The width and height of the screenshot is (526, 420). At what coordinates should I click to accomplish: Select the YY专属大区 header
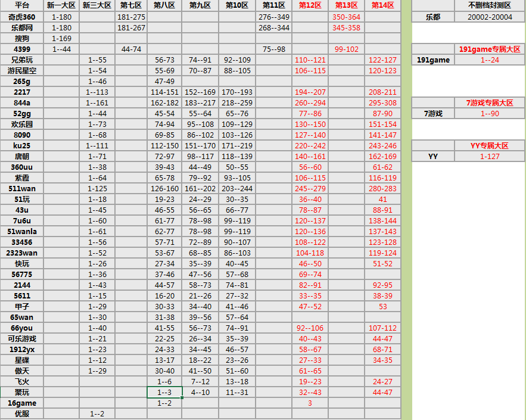tap(490, 145)
